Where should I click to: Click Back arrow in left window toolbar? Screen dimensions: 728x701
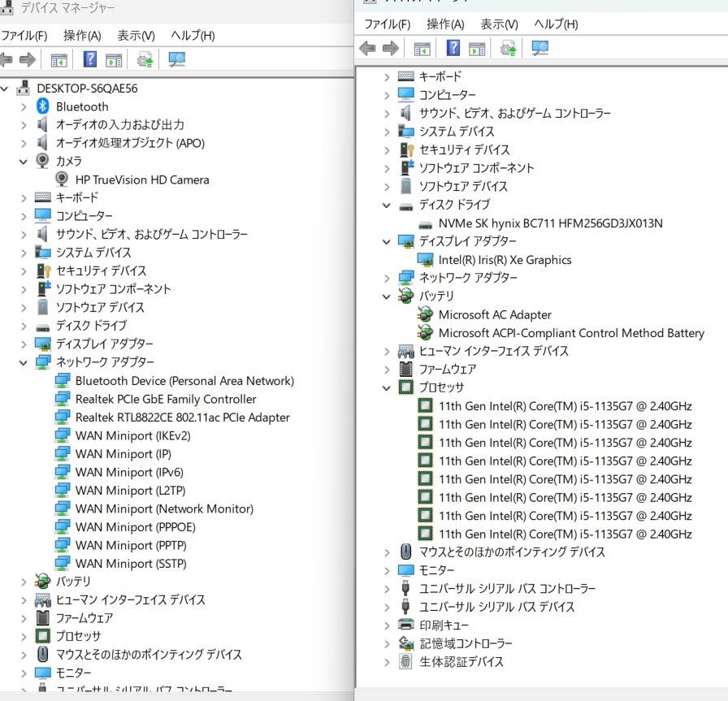tap(6, 59)
